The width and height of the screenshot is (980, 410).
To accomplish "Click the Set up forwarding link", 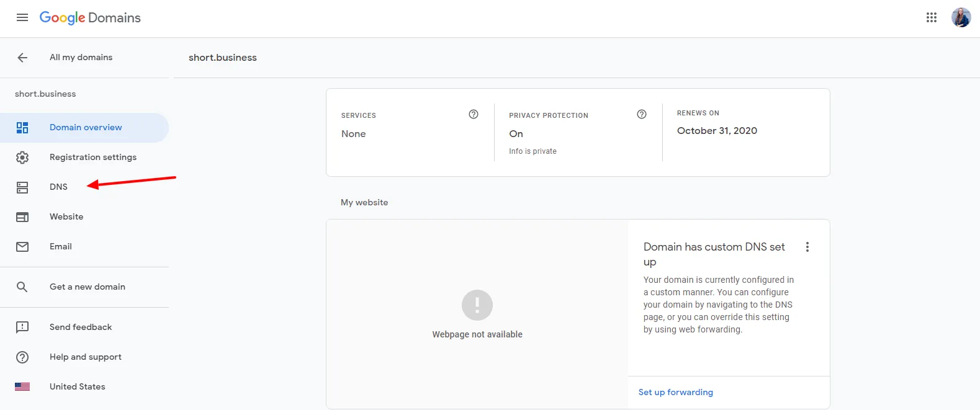I will click(676, 392).
